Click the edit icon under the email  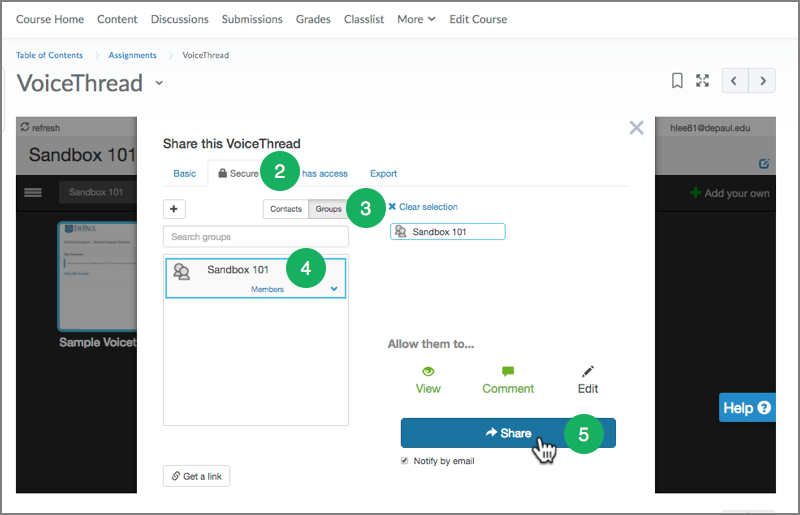(764, 164)
